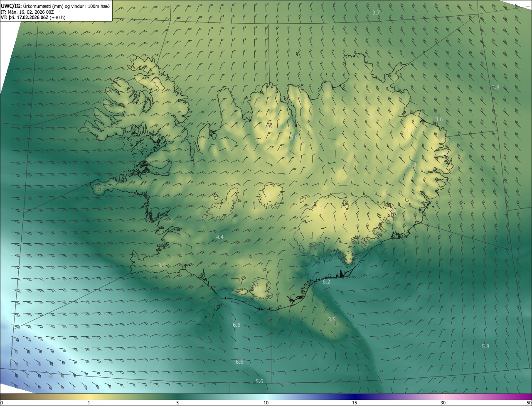The height and width of the screenshot is (406, 532).
Task: Click the '15' tick on the color scale
Action: (x=355, y=403)
